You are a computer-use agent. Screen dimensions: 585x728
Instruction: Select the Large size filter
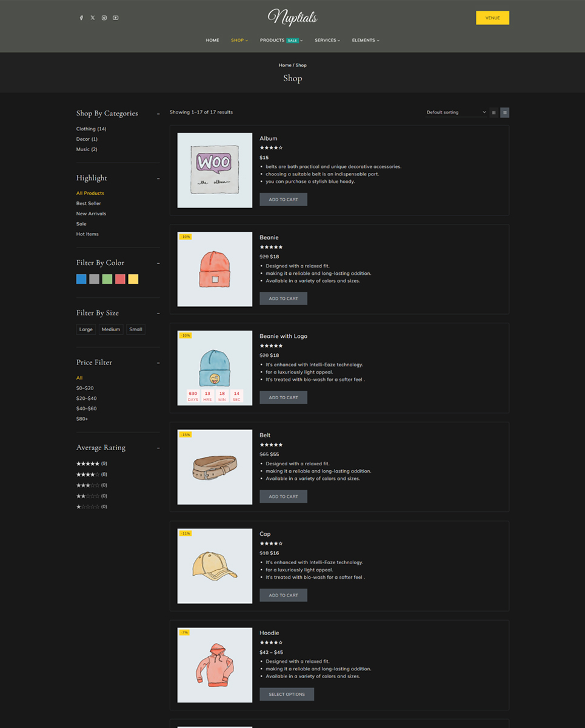[x=86, y=329]
